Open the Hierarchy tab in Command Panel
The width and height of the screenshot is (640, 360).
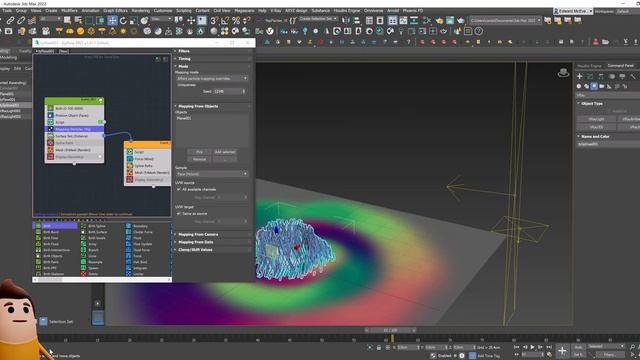point(601,76)
